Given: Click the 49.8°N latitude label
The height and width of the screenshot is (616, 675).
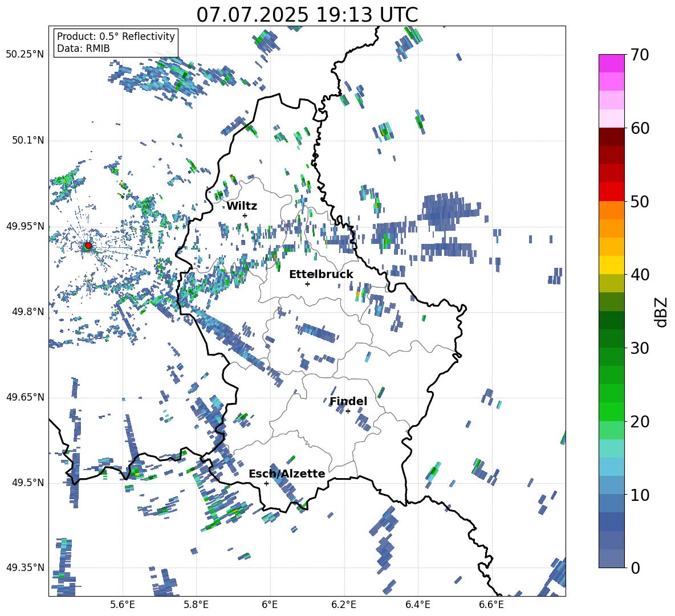Looking at the screenshot, I should (x=28, y=312).
